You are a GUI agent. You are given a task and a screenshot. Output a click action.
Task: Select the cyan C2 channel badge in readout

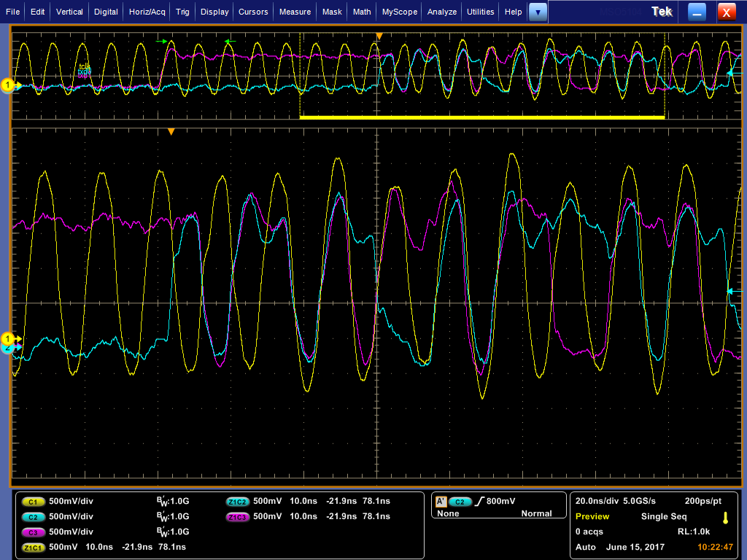[x=33, y=517]
